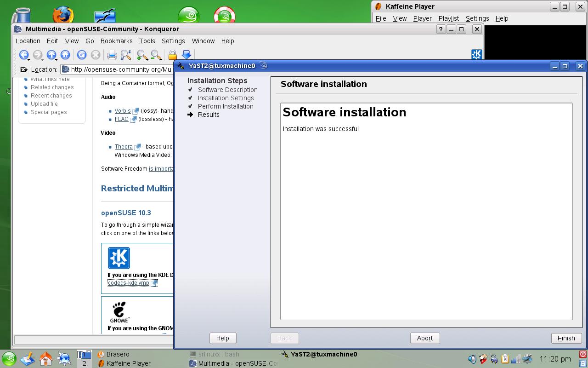Zoom out on the Konqueror page
Image resolution: width=588 pixels, height=368 pixels.
pyautogui.click(x=156, y=55)
